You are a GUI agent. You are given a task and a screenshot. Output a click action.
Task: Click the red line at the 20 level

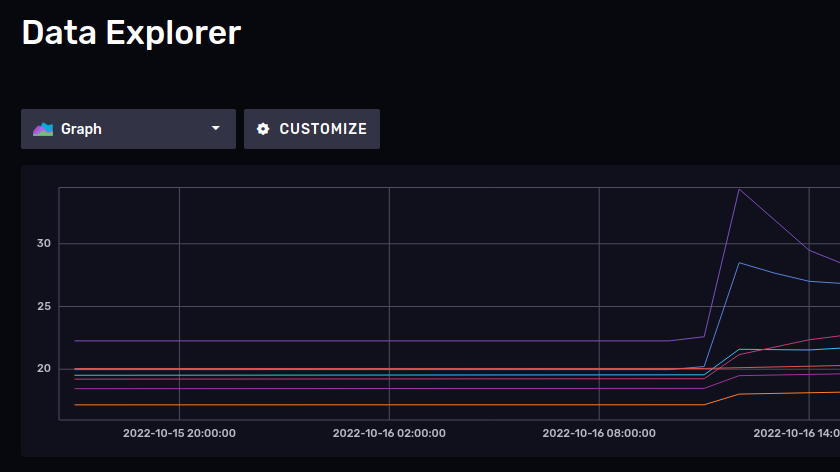tap(400, 369)
